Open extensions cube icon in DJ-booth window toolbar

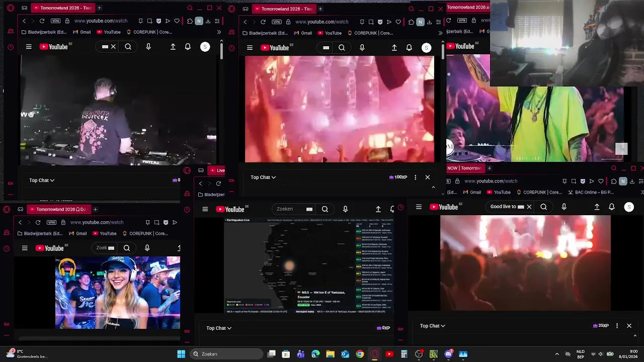[190, 21]
